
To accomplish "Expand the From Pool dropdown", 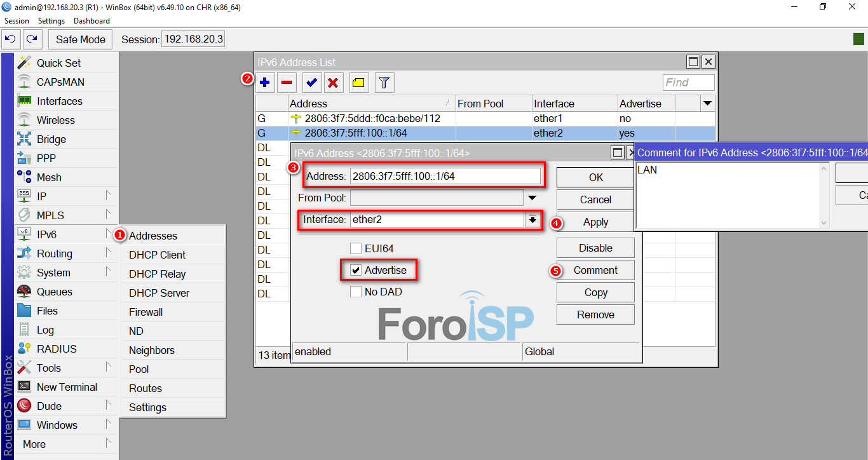I will click(x=532, y=198).
